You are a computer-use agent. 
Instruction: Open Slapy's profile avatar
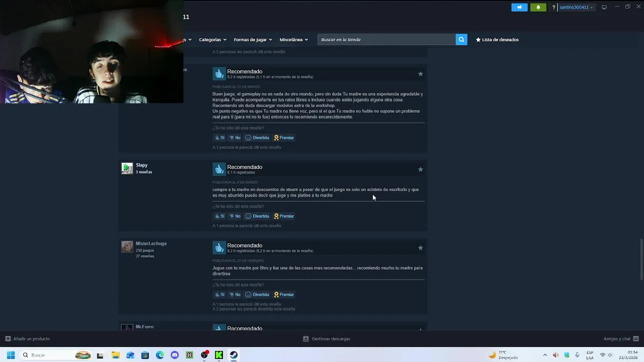click(127, 168)
